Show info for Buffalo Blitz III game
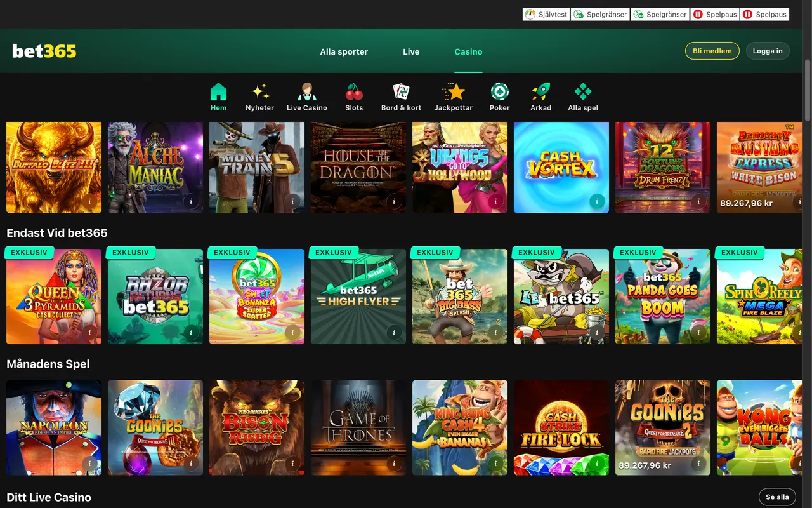 point(90,201)
